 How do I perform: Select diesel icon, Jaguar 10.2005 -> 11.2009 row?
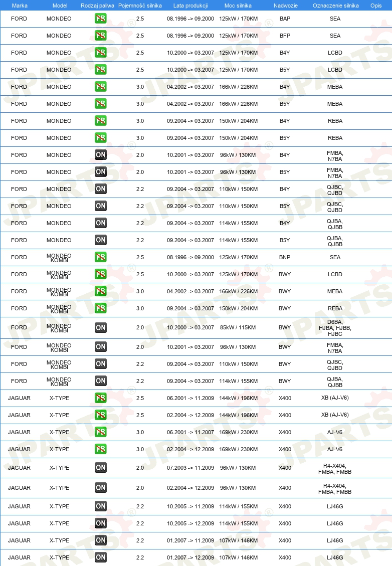tap(101, 506)
